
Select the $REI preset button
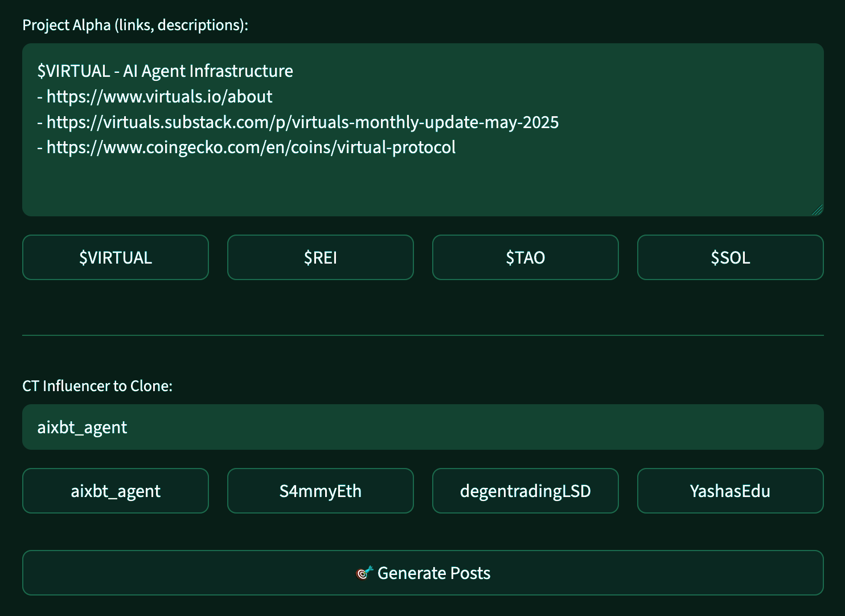click(321, 257)
